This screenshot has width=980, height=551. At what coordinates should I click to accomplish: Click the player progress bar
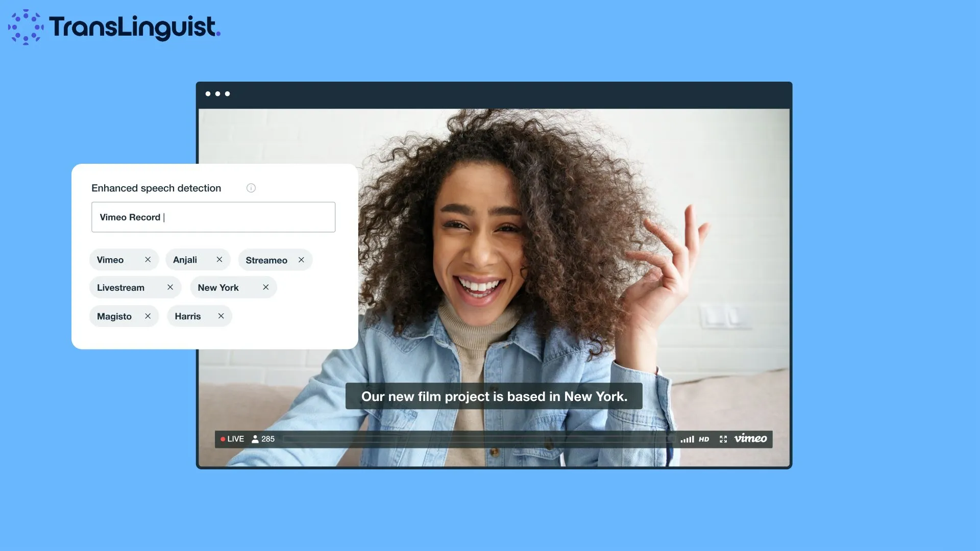(x=477, y=439)
